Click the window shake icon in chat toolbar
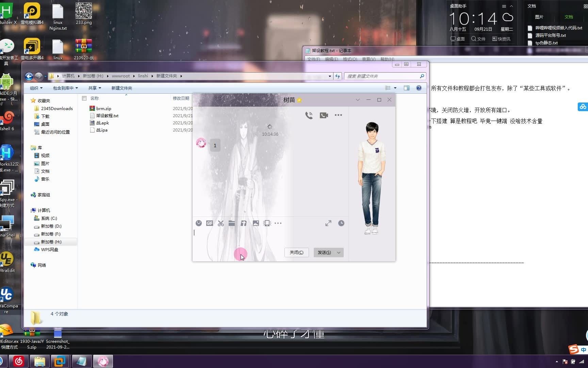Image resolution: width=588 pixels, height=368 pixels. point(267,223)
